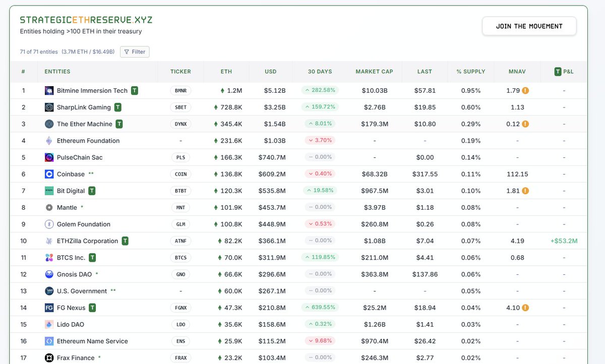Click the Gnosis DAO logo icon

coord(49,274)
